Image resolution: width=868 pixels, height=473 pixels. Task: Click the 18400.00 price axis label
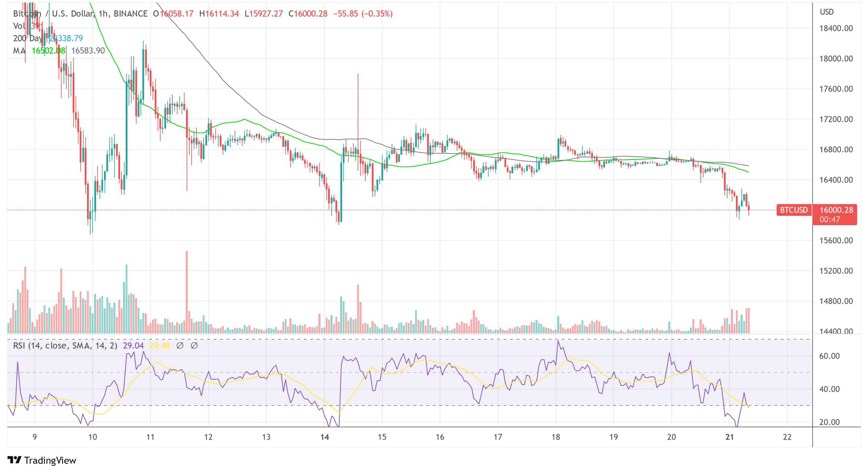pyautogui.click(x=836, y=28)
